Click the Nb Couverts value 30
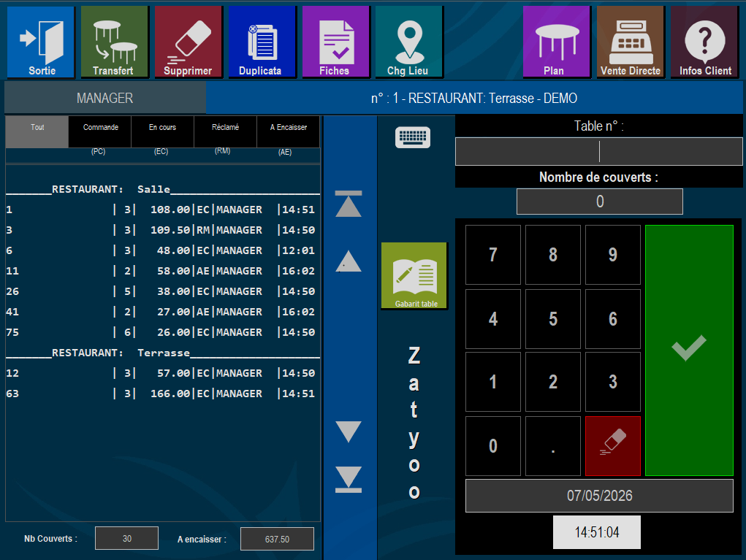Viewport: 746px width, 560px height. (x=126, y=539)
